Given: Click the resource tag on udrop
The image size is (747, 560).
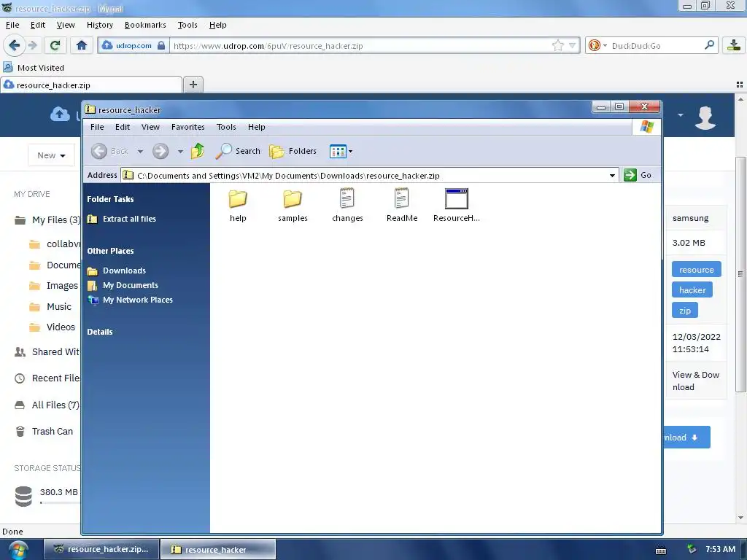Looking at the screenshot, I should (696, 270).
